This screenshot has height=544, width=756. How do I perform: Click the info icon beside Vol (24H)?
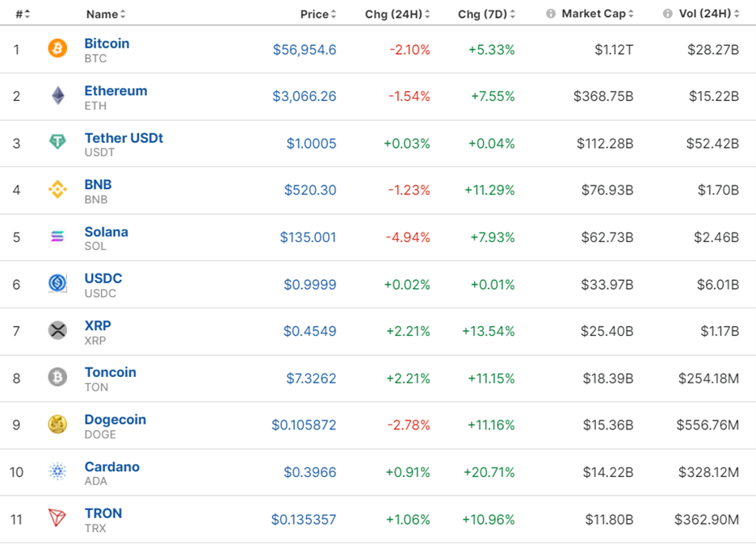click(668, 14)
